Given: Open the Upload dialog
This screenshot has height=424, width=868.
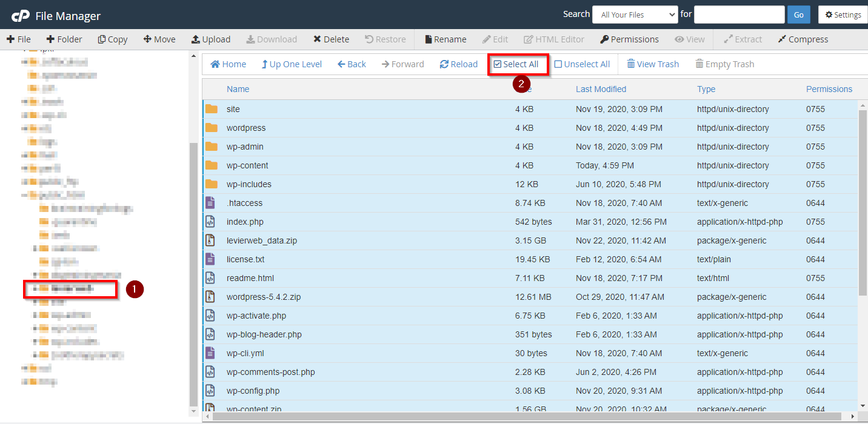Looking at the screenshot, I should point(211,39).
